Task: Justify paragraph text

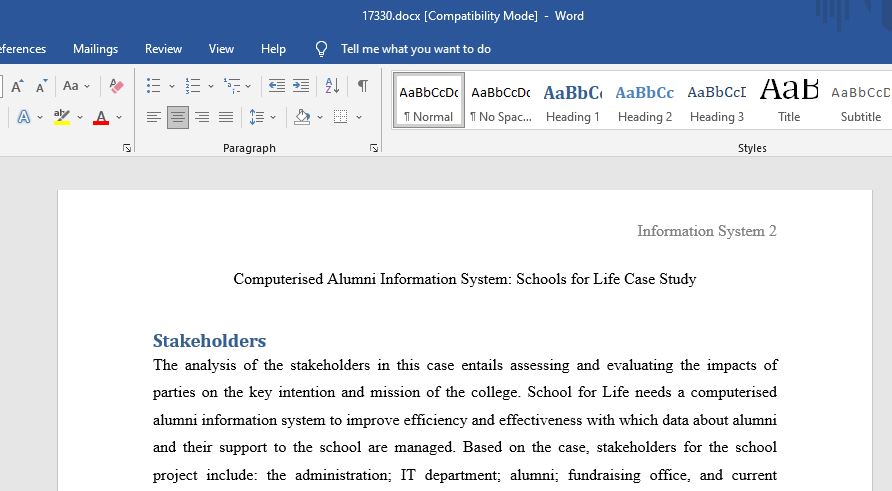Action: (x=226, y=117)
